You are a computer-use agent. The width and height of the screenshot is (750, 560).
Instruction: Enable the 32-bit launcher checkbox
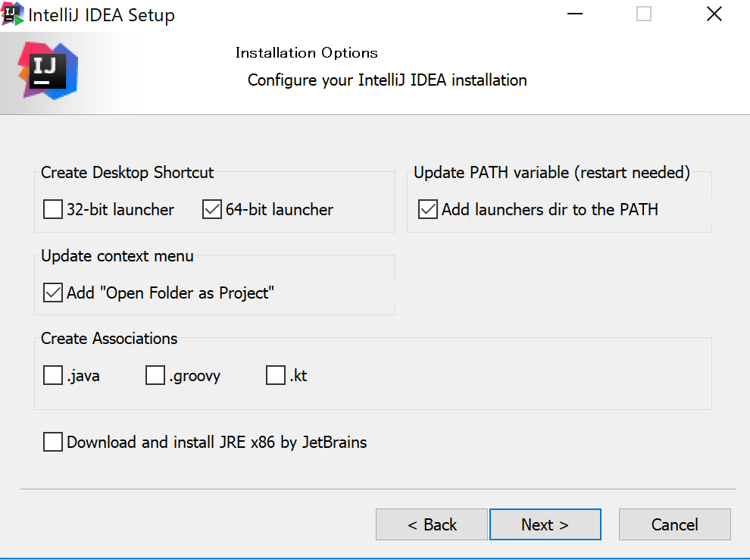coord(52,209)
